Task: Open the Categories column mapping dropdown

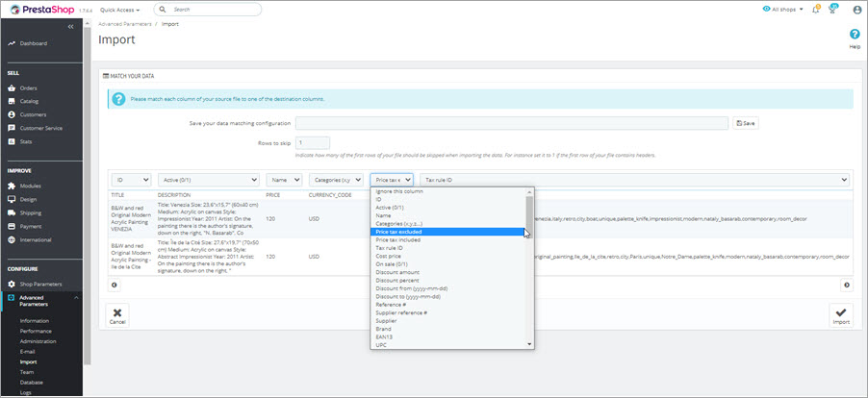Action: (x=336, y=180)
